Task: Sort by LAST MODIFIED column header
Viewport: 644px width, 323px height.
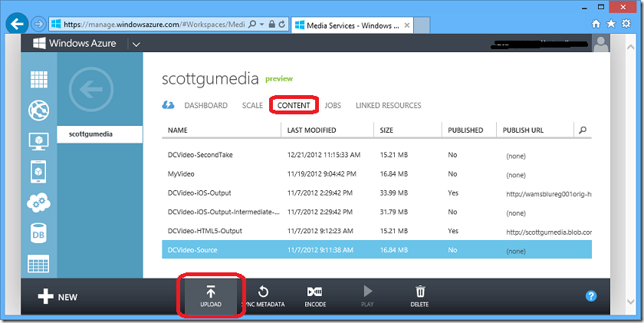Action: coord(311,130)
